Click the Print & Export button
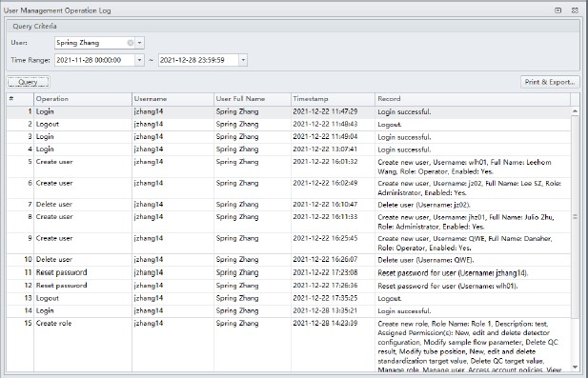 (550, 82)
